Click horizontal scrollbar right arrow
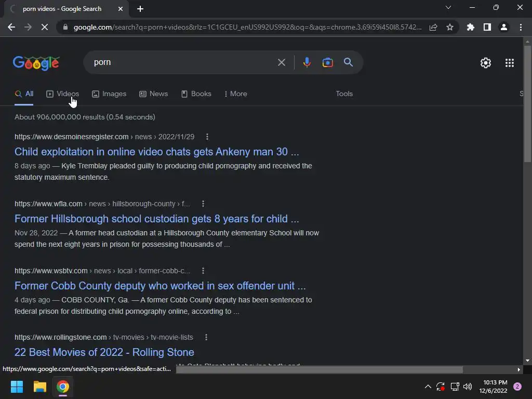Screen dimensions: 532x399 [x=519, y=369]
